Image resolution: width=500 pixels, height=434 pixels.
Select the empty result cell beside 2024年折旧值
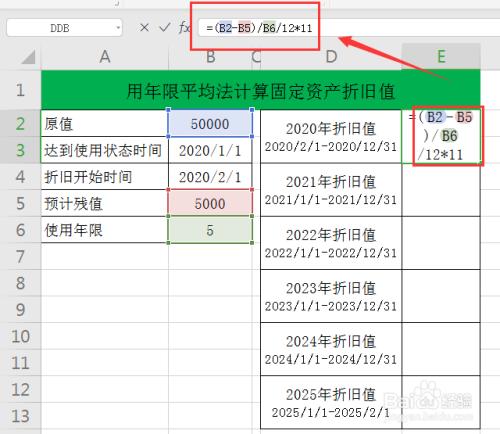pyautogui.click(x=441, y=349)
